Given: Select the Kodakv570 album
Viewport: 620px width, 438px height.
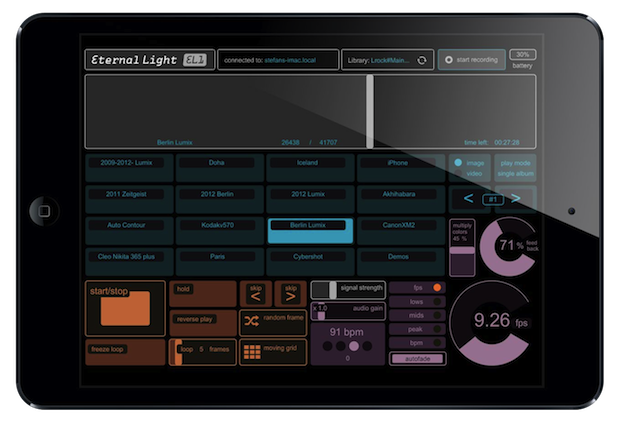Looking at the screenshot, I should (220, 230).
